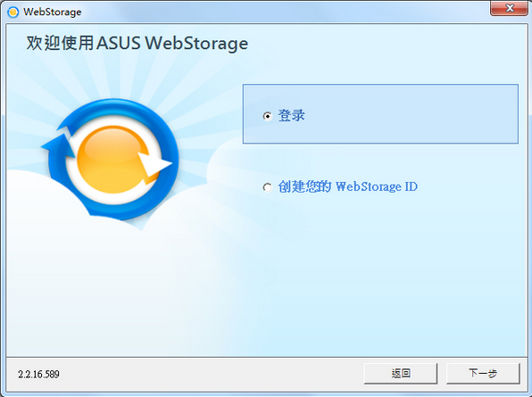Click the 欢迎使用 ASUS WebStorage heading
Image resolution: width=532 pixels, height=397 pixels.
coord(137,43)
